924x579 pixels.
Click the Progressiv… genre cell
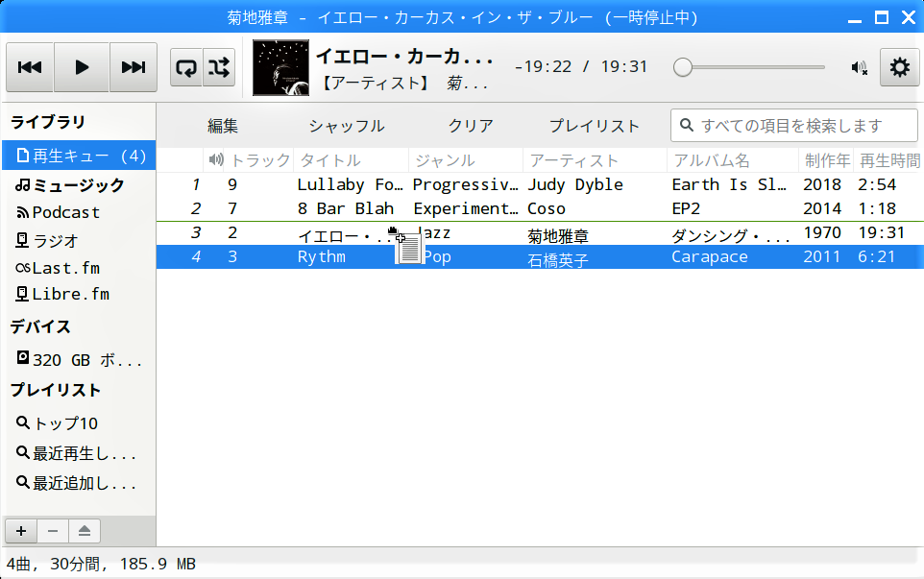[466, 184]
